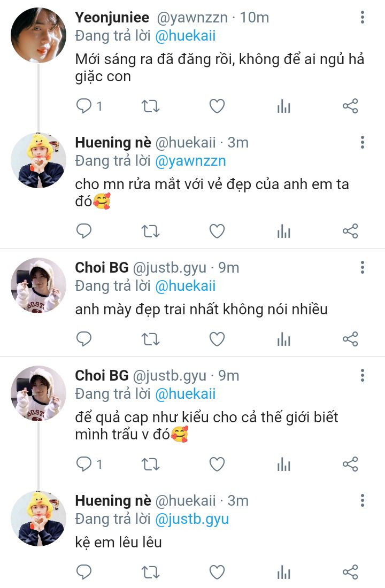The height and width of the screenshot is (588, 385).
Task: View analytics of 'để quả cap' tweet
Action: pos(284,465)
